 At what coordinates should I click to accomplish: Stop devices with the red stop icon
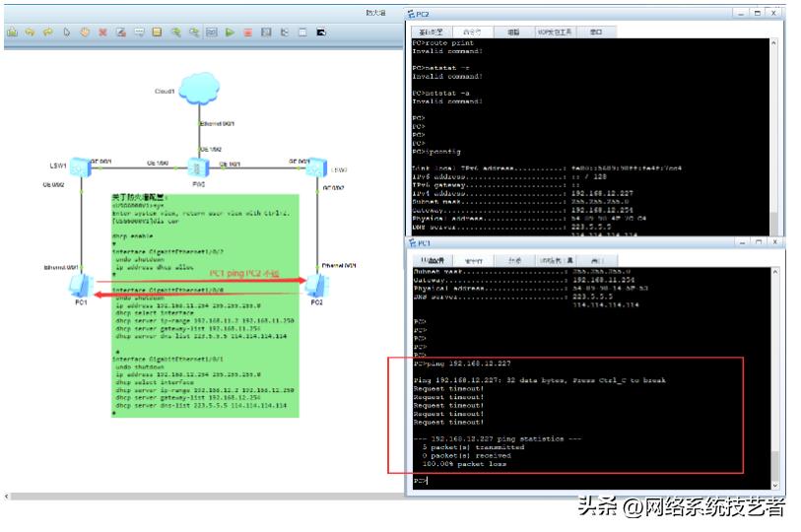tap(247, 33)
